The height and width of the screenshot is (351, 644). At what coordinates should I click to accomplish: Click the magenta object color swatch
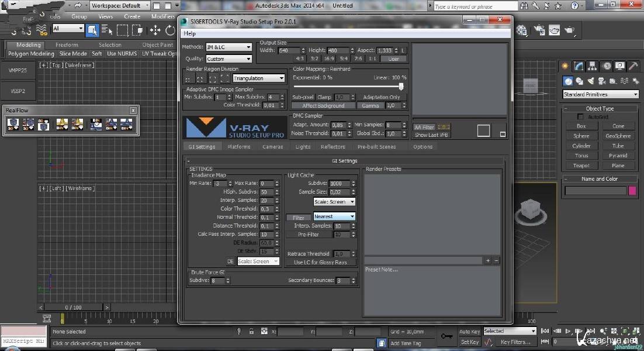pyautogui.click(x=632, y=191)
